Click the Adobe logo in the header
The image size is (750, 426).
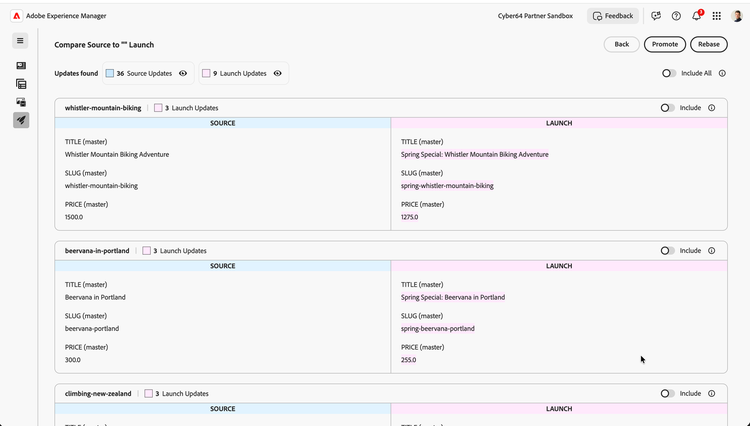click(18, 16)
